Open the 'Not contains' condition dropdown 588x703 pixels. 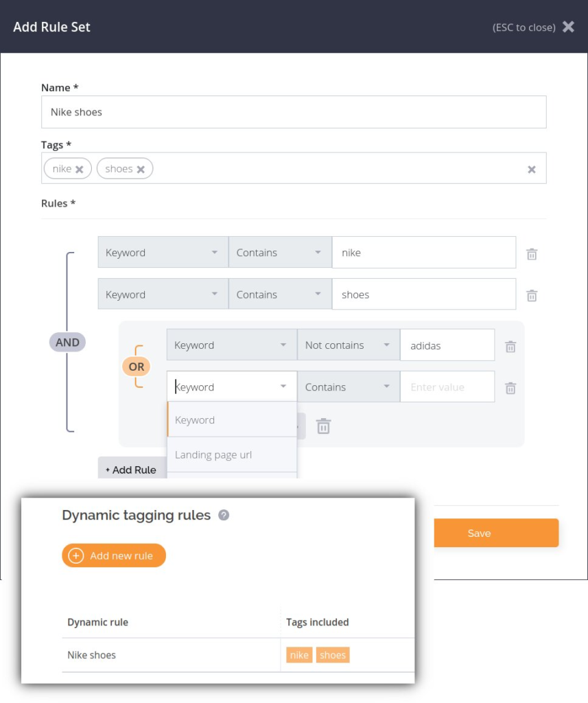tap(348, 345)
